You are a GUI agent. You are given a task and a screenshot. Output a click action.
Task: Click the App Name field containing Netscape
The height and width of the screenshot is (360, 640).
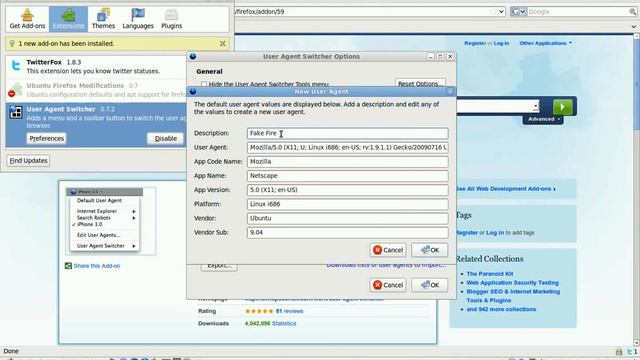(347, 176)
